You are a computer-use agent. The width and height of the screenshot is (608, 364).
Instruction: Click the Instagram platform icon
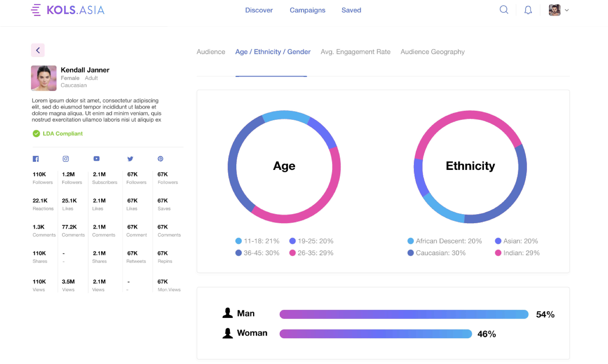pos(66,159)
